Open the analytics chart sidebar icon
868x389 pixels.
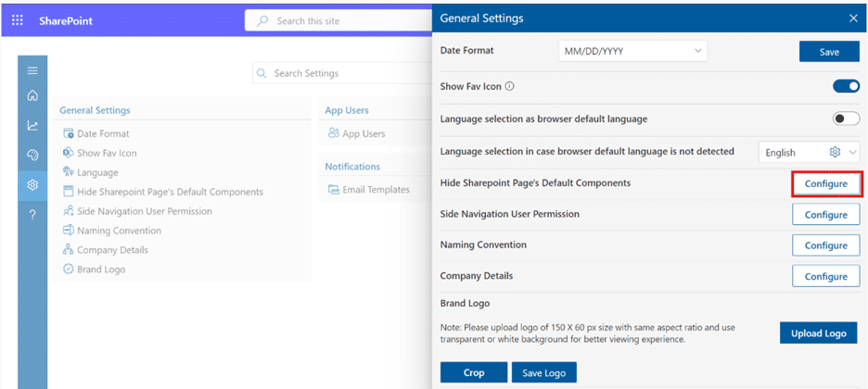pos(32,126)
